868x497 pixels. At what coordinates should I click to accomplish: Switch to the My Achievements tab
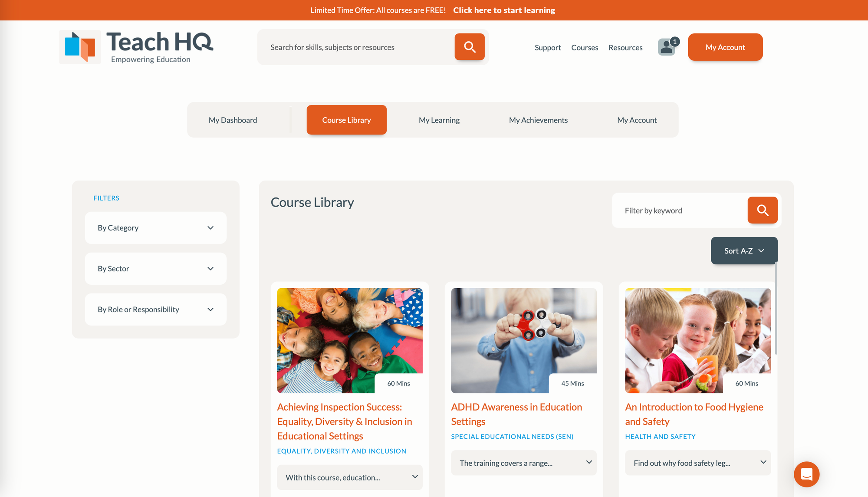click(x=538, y=120)
